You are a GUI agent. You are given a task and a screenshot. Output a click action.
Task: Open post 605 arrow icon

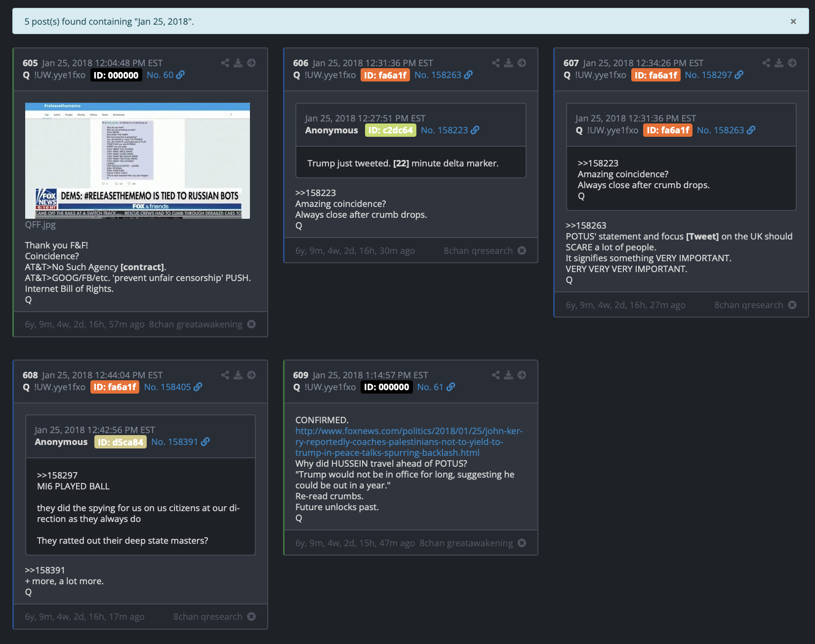tap(251, 63)
